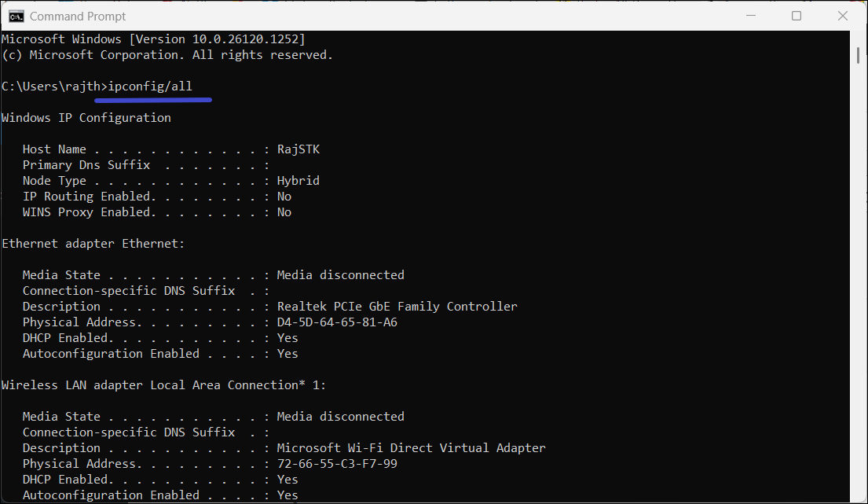
Task: Maximize the Command Prompt window
Action: coord(797,16)
